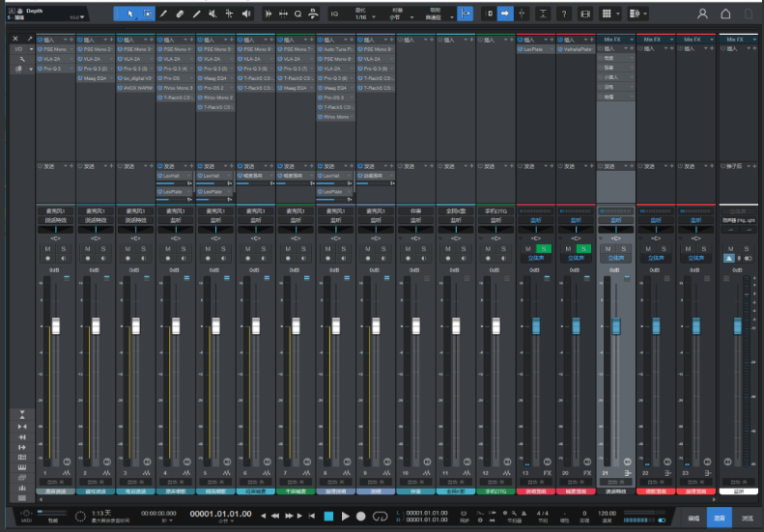Screen dimensions: 764x532
Task: Open channel 21 bus routing icon
Action: (628, 473)
